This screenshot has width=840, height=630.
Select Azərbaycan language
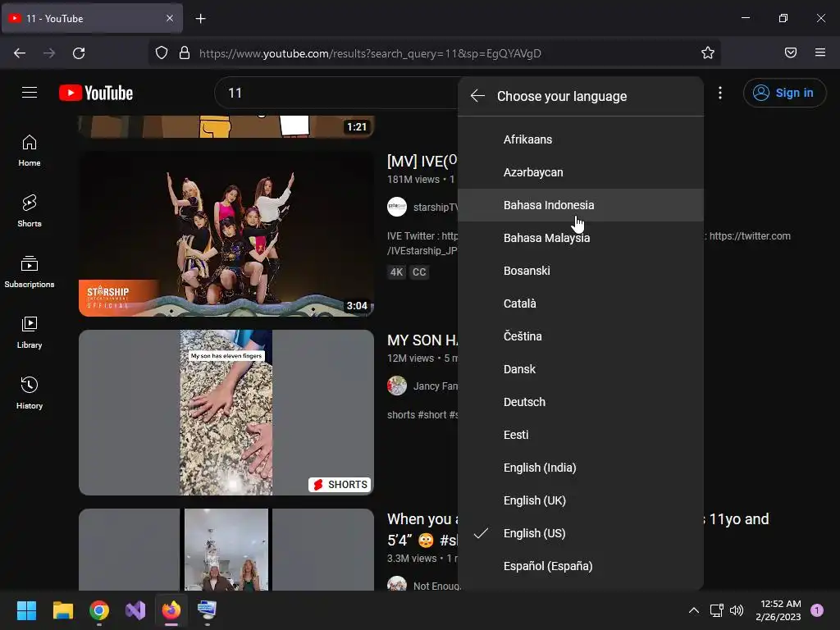coord(580,172)
